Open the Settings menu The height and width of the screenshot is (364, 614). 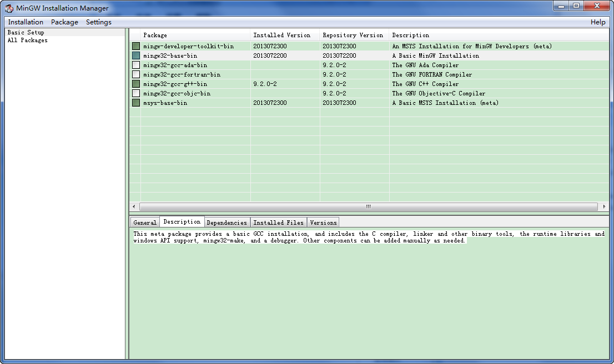(98, 22)
